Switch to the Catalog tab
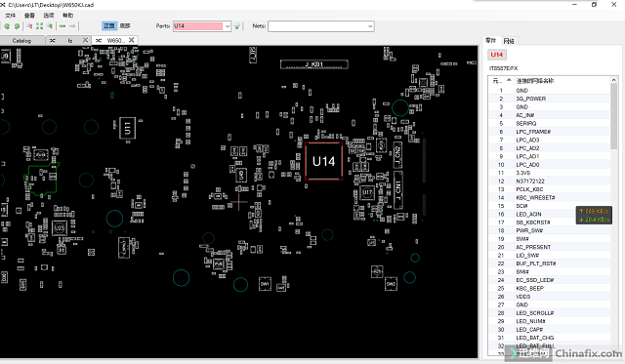Screen dimensions: 625x364 pyautogui.click(x=21, y=41)
